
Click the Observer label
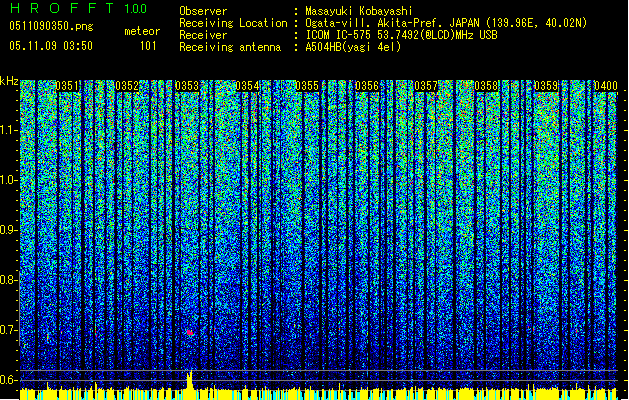pos(203,11)
